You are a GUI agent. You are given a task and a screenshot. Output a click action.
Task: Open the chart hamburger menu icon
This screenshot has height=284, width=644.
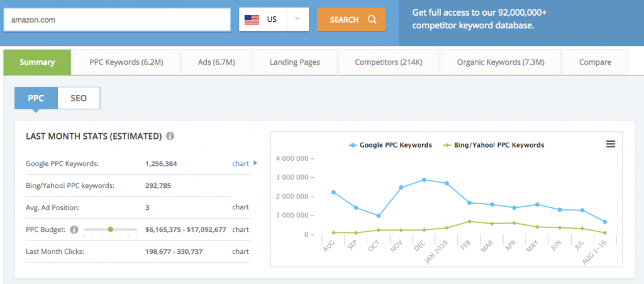(x=610, y=144)
